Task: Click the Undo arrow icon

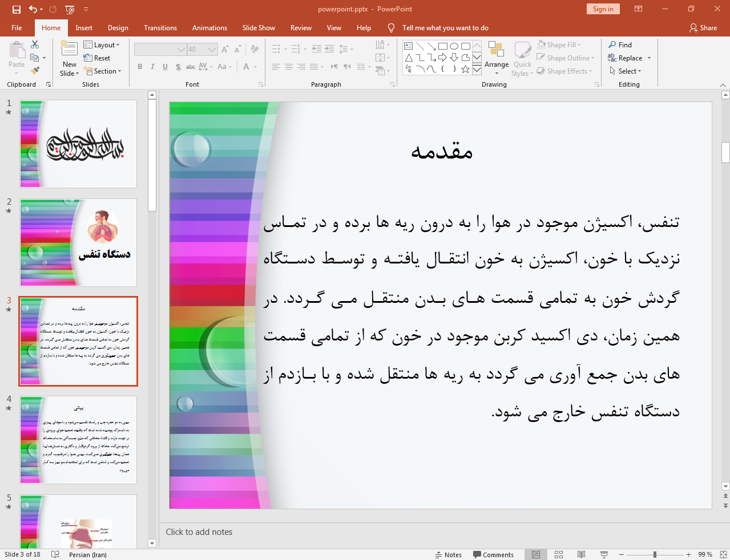Action: (x=33, y=9)
